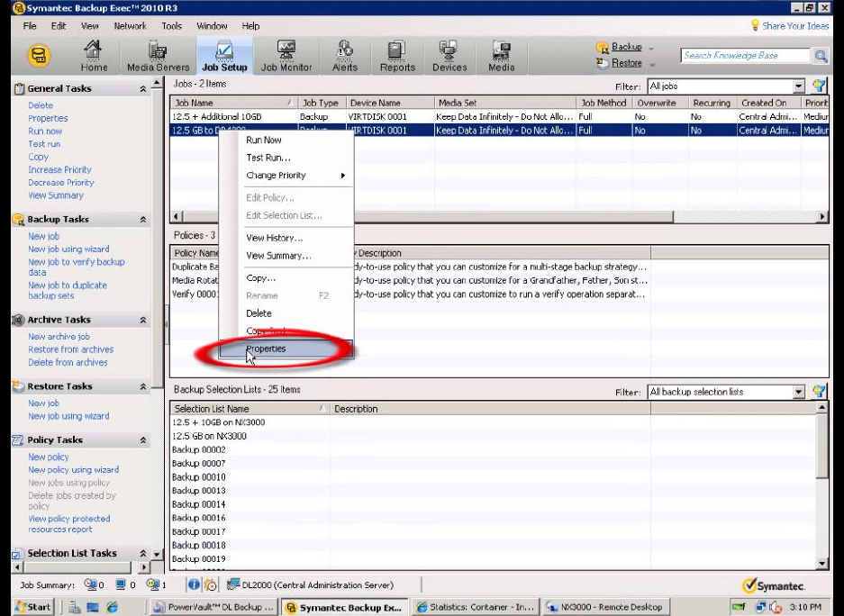The image size is (844, 616).
Task: Sort by Job Name column header
Action: (x=233, y=103)
